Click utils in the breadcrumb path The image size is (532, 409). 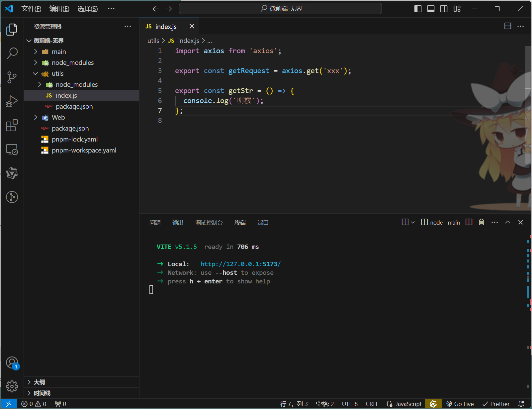[153, 41]
